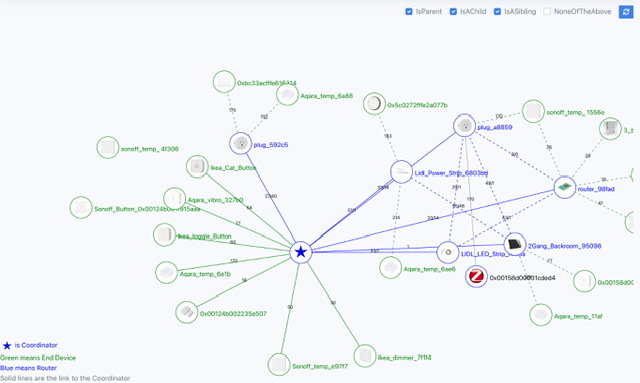
Task: Disable the IsASibling checkbox
Action: pyautogui.click(x=497, y=11)
